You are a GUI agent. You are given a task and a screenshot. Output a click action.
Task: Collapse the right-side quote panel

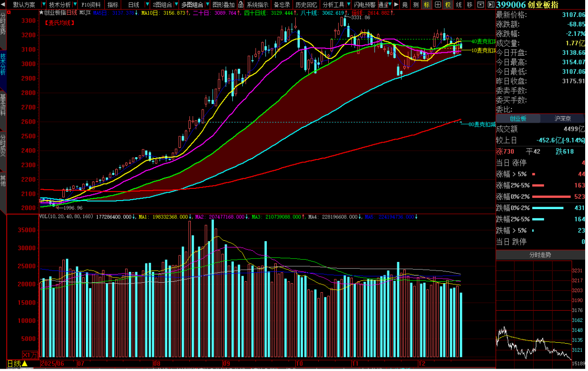[491, 5]
